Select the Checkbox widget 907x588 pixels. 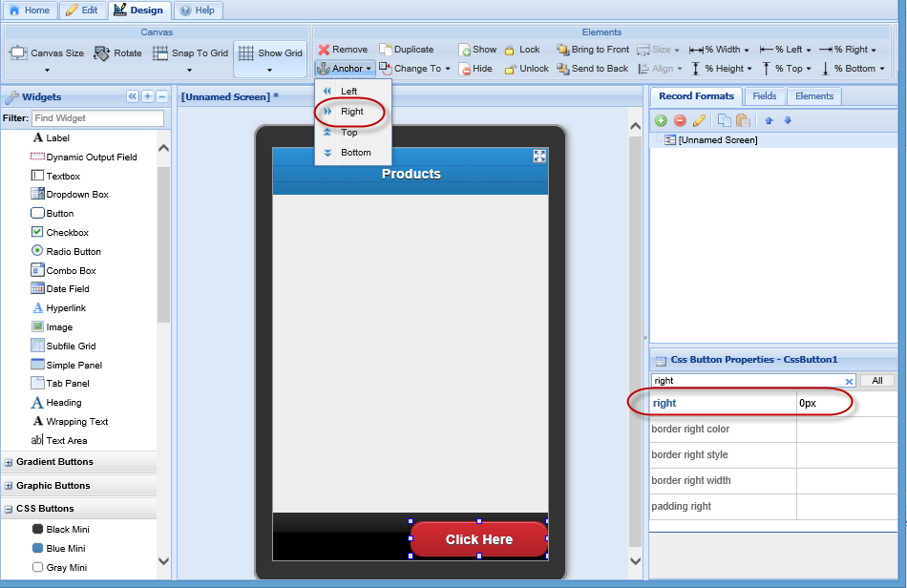pyautogui.click(x=59, y=233)
